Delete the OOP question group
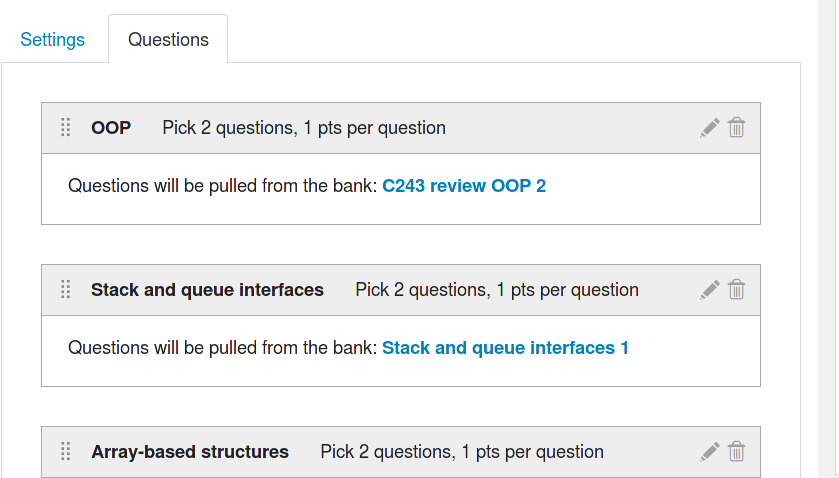This screenshot has width=839, height=478. coord(737,128)
